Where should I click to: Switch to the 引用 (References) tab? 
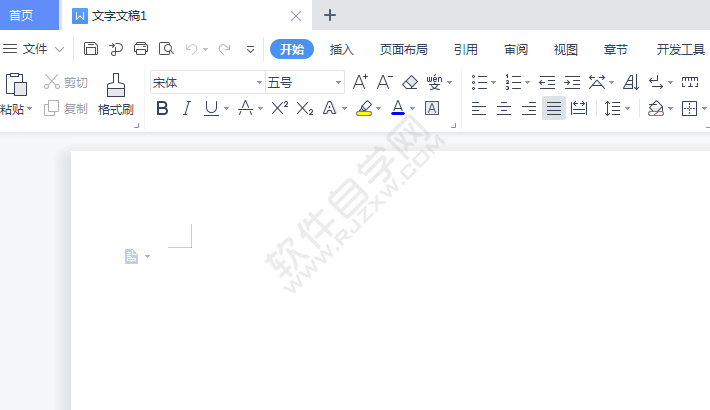[466, 49]
